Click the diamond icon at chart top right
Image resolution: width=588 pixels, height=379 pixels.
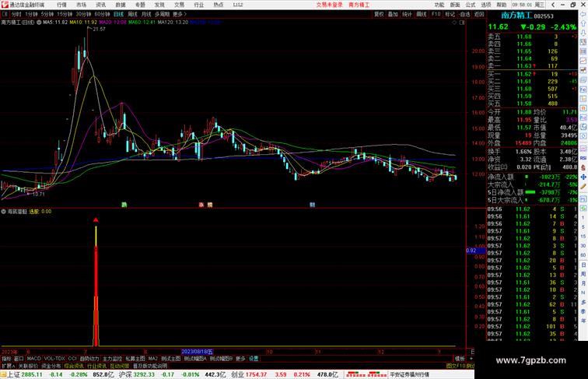454,23
